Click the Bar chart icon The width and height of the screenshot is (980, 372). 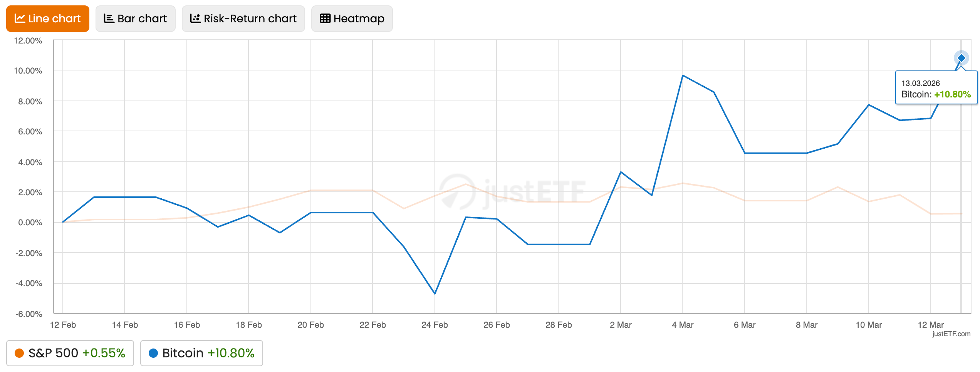[109, 18]
